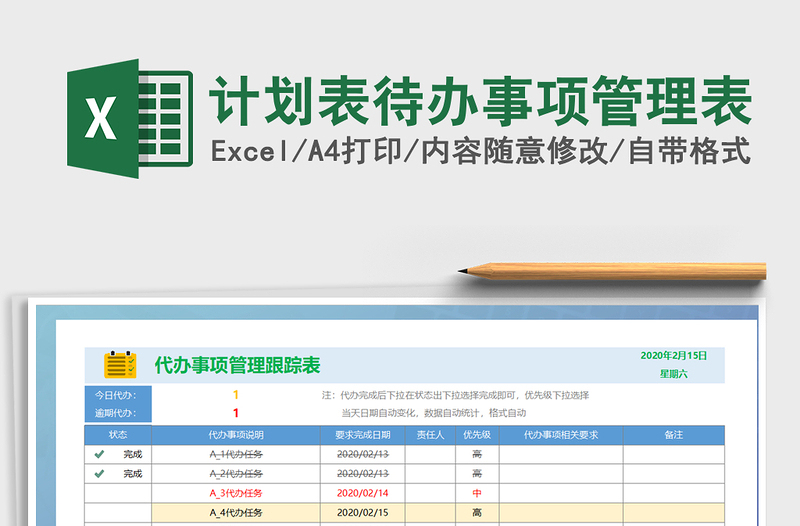
Task: Open status cell 完成 in A_1 row
Action: [118, 454]
